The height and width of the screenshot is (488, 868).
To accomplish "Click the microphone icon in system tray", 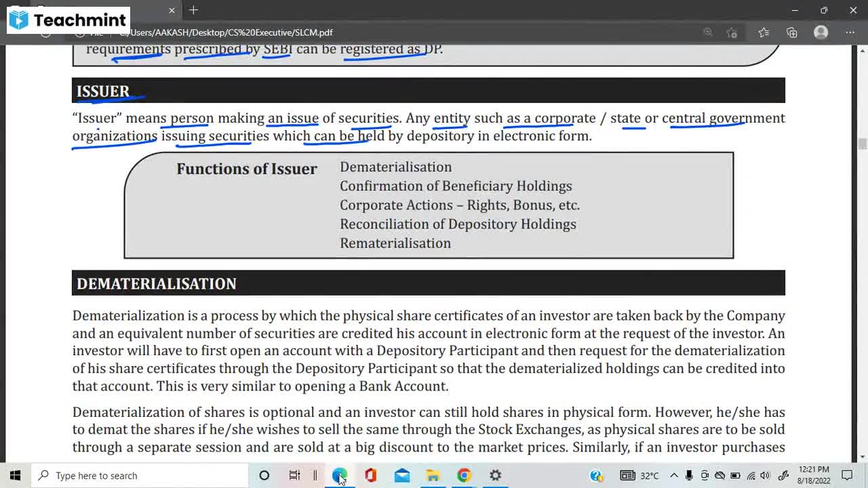I will pyautogui.click(x=689, y=475).
